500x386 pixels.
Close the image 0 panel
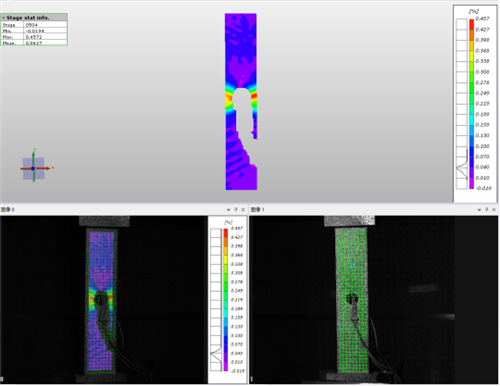243,209
